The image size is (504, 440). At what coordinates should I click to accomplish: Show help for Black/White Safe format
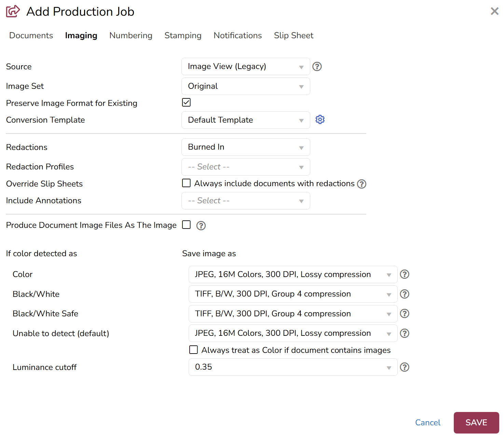[x=405, y=314]
